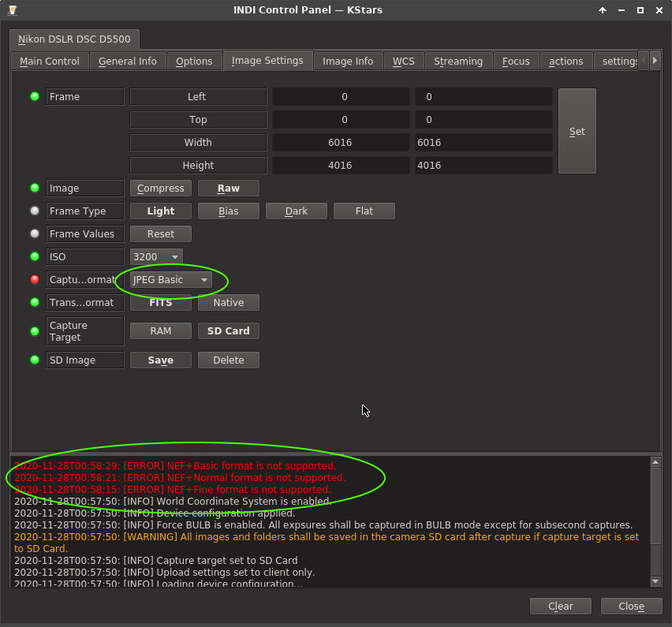Set capture target to SD Card
672x627 pixels.
tap(229, 331)
